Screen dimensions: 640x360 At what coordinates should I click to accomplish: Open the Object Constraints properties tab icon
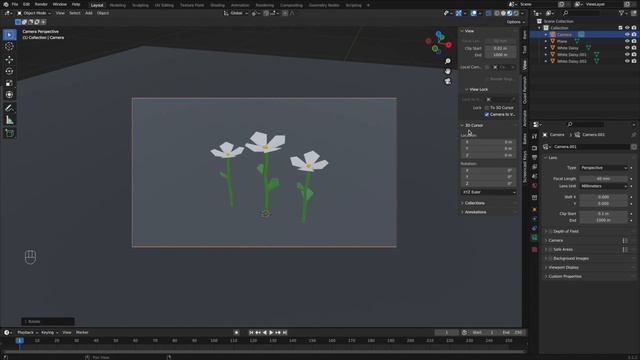click(x=534, y=228)
